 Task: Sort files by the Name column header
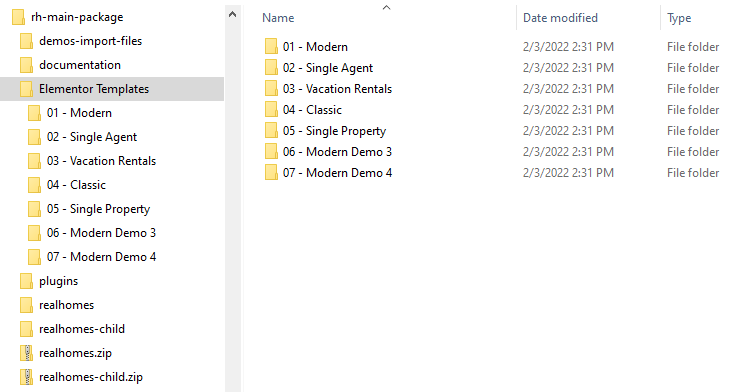click(x=278, y=18)
